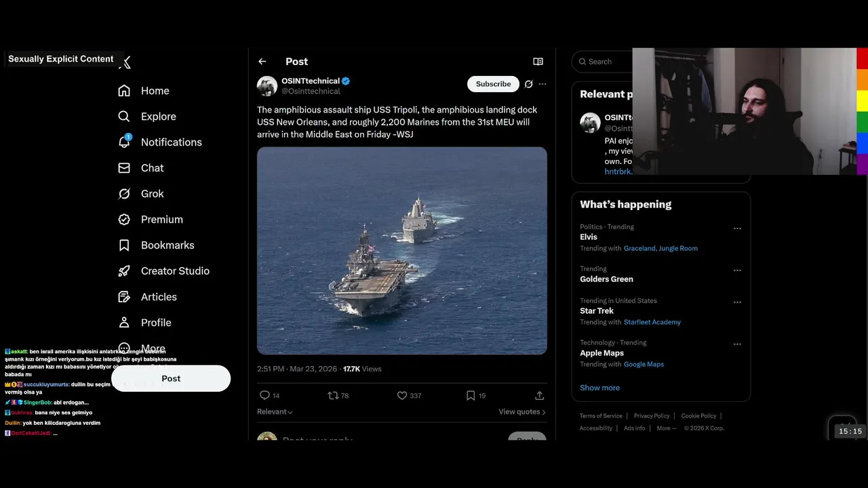Open the Terms of Service footer link
Image resolution: width=868 pixels, height=488 pixels.
pos(601,415)
